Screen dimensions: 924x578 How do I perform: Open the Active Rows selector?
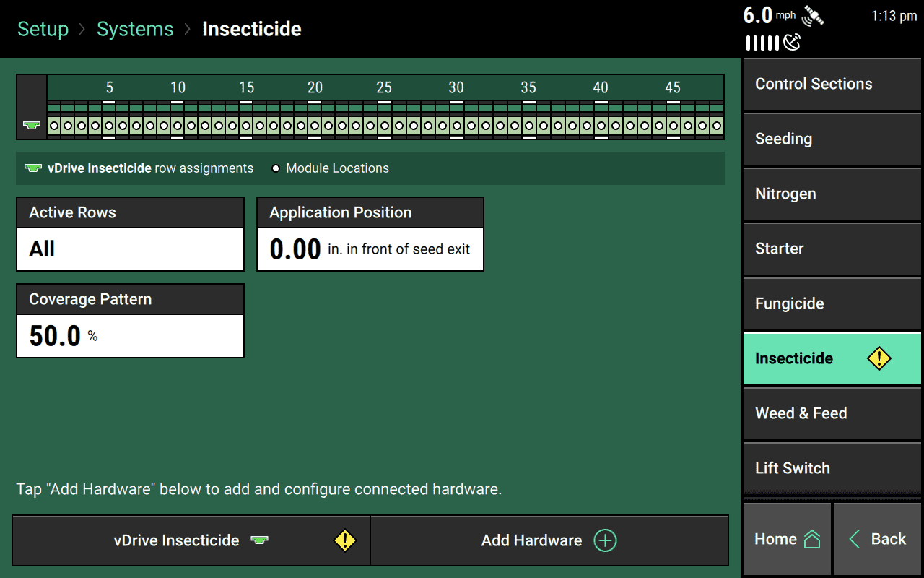[130, 249]
